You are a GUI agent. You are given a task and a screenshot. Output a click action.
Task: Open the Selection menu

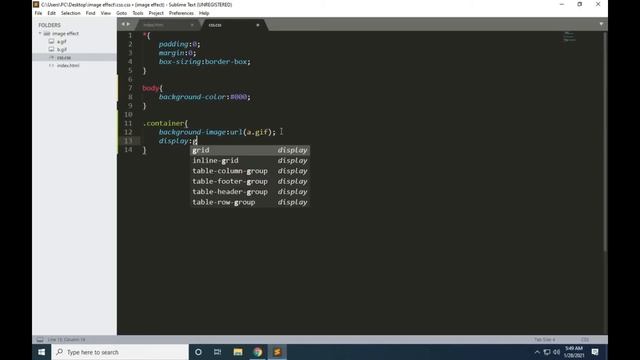click(x=71, y=13)
